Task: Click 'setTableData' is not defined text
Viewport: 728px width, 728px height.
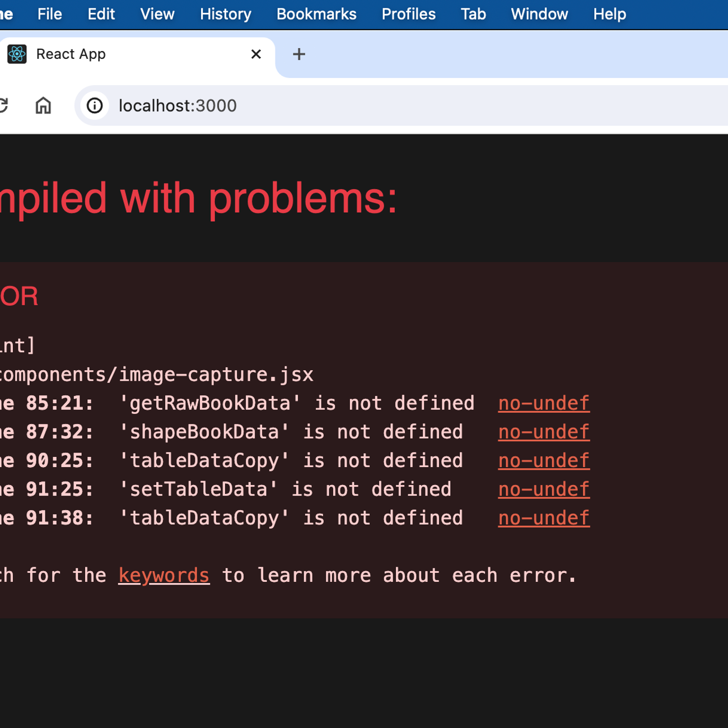Action: (285, 489)
